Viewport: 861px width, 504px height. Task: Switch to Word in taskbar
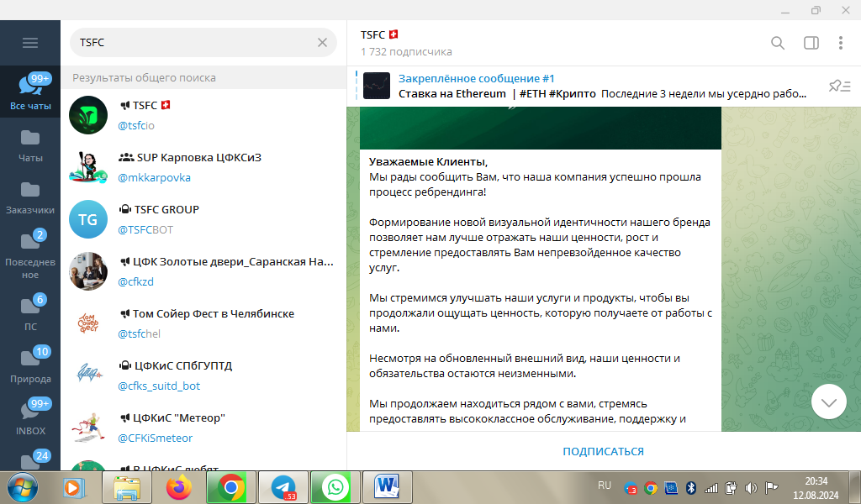click(387, 487)
